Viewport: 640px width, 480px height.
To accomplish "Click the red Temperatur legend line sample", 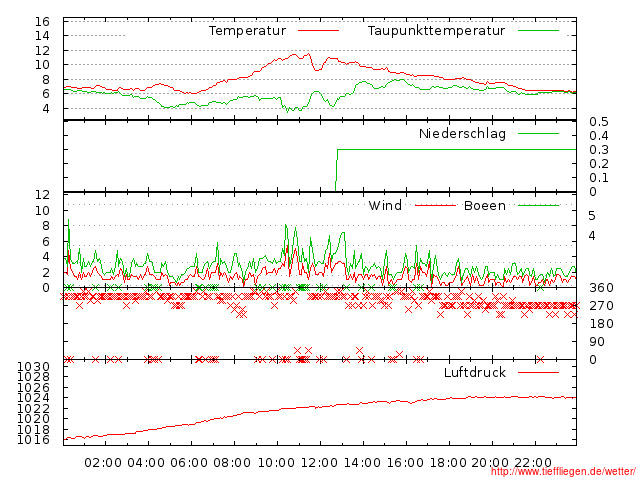I will pos(318,31).
